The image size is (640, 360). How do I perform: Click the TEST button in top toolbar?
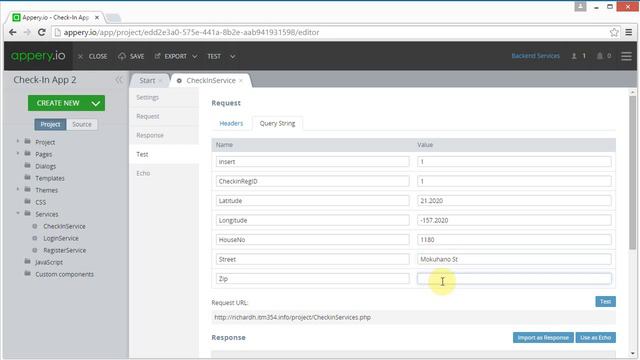(x=214, y=56)
